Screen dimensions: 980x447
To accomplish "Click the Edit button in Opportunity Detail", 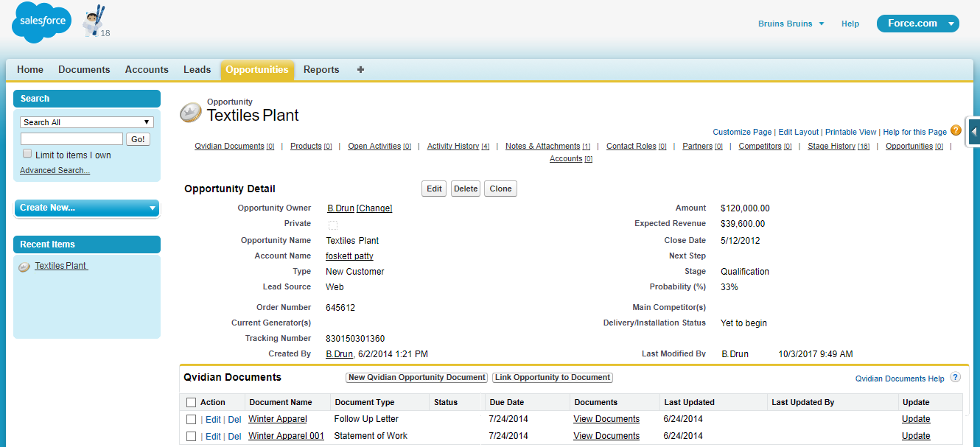I will 435,189.
